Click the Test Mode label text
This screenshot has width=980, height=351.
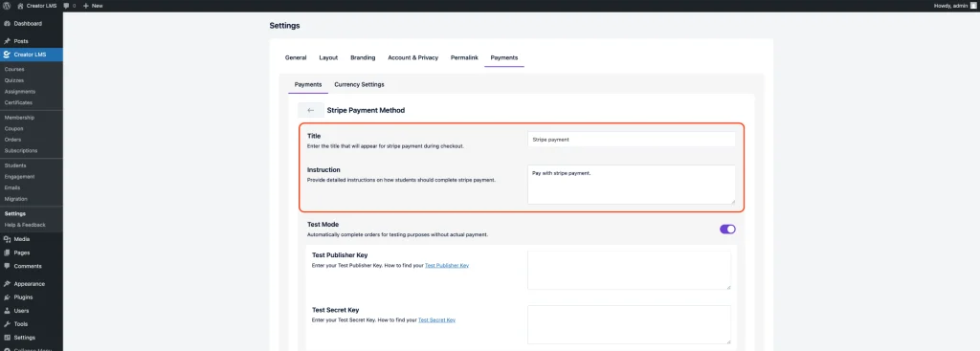point(323,224)
